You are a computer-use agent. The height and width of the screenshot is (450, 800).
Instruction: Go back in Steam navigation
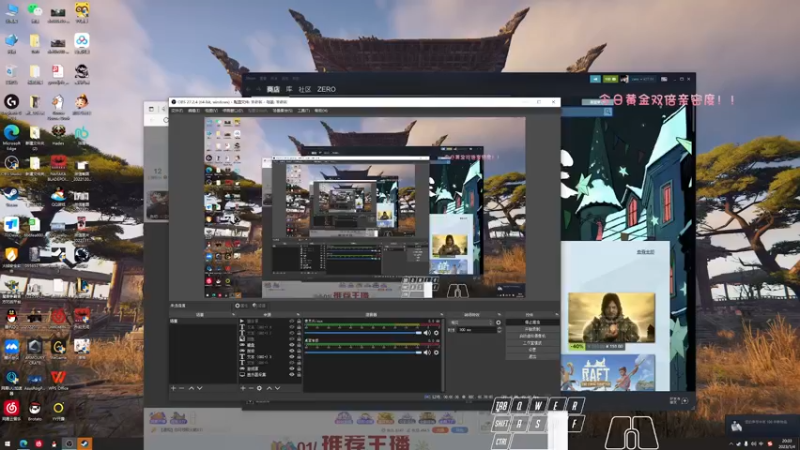tap(248, 89)
